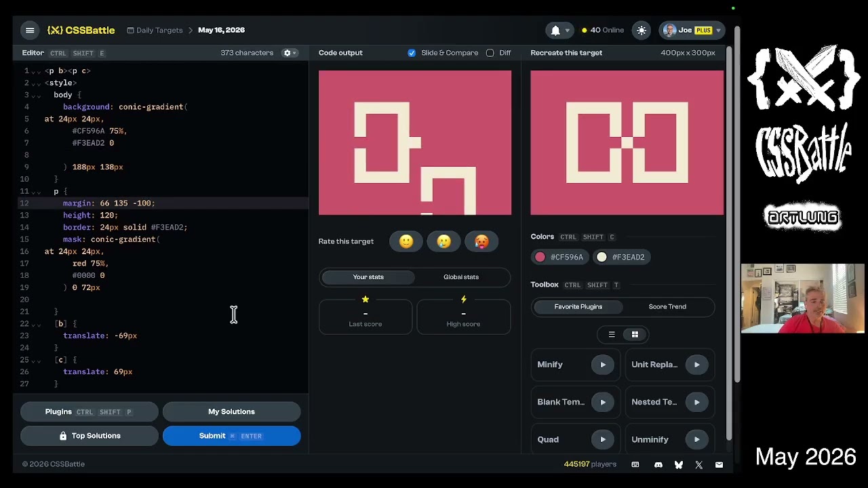View Top Solutions
The height and width of the screenshot is (488, 868).
pyautogui.click(x=89, y=436)
